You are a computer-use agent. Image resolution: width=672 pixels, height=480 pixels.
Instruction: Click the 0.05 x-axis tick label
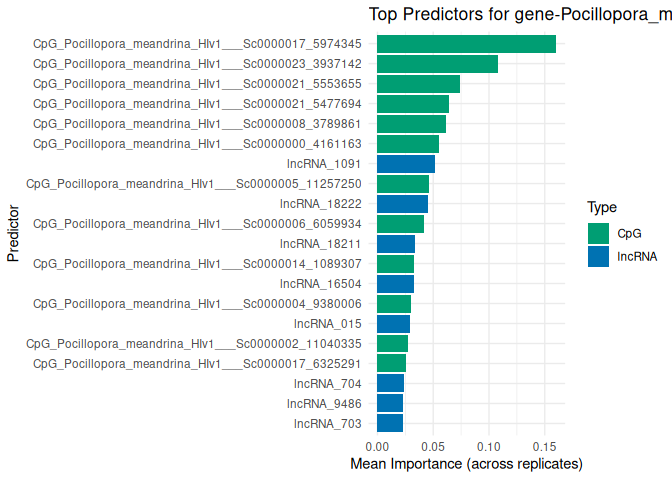click(432, 445)
